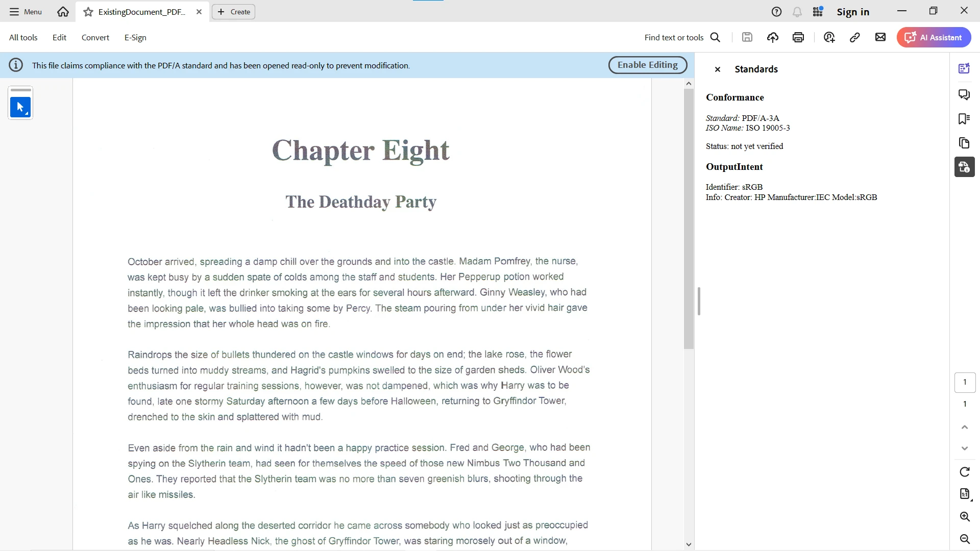Expand the Conformance section details
The width and height of the screenshot is (980, 551).
point(736,97)
